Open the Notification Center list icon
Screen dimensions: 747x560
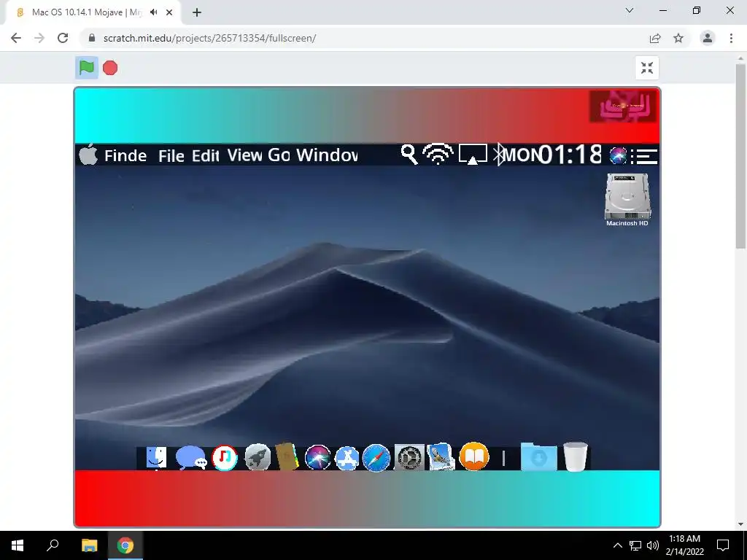coord(644,156)
